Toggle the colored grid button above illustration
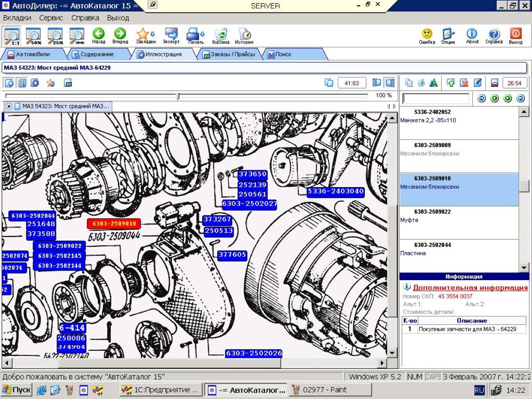Viewport: 532px width, 399px height. pyautogui.click(x=22, y=83)
